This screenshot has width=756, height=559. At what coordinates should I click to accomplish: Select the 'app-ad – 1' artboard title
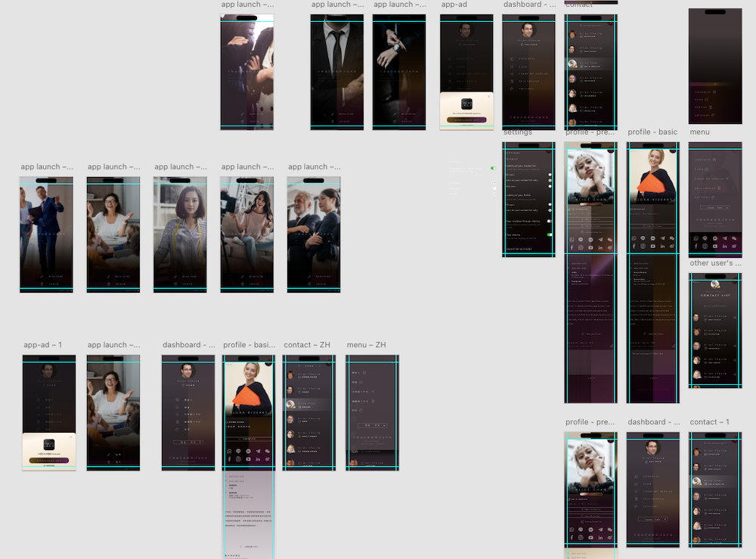42,345
